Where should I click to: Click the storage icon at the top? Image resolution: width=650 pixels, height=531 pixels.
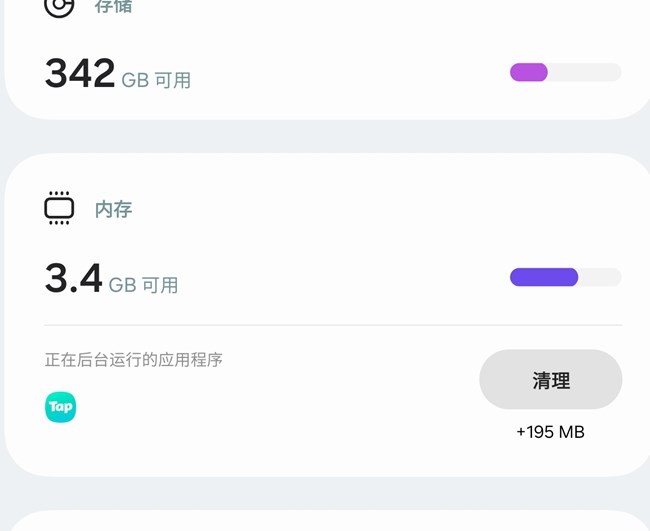(x=59, y=7)
